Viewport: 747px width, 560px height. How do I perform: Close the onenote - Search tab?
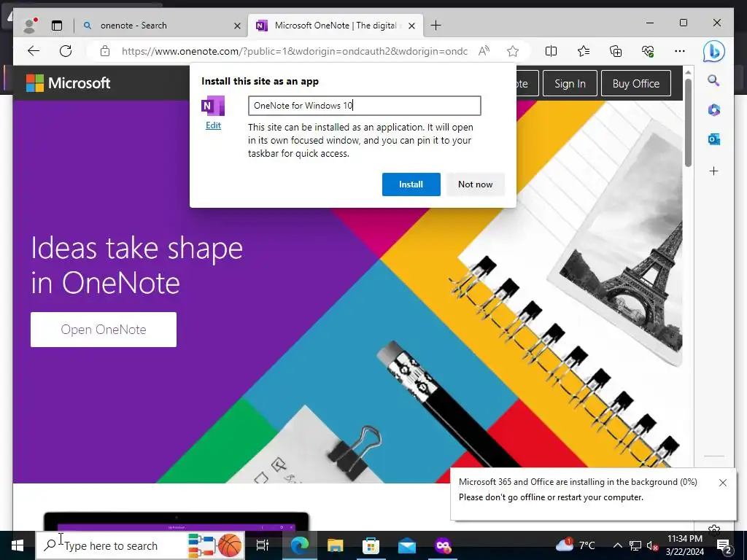237,26
